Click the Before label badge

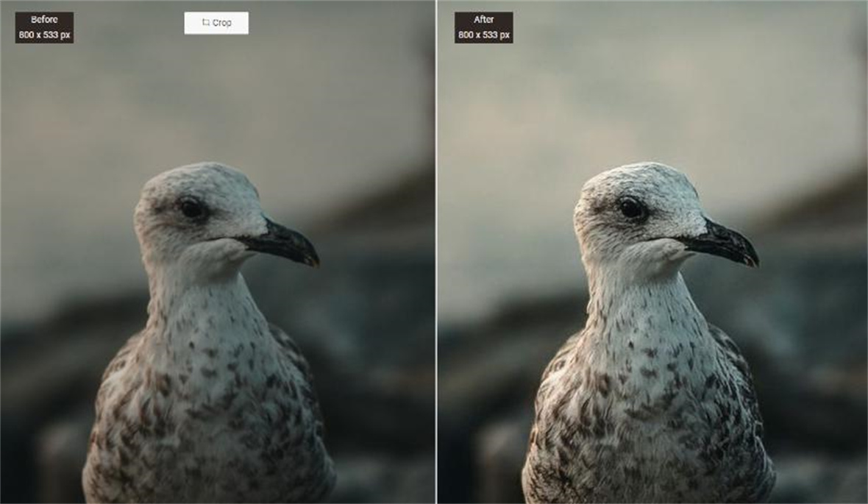click(44, 27)
